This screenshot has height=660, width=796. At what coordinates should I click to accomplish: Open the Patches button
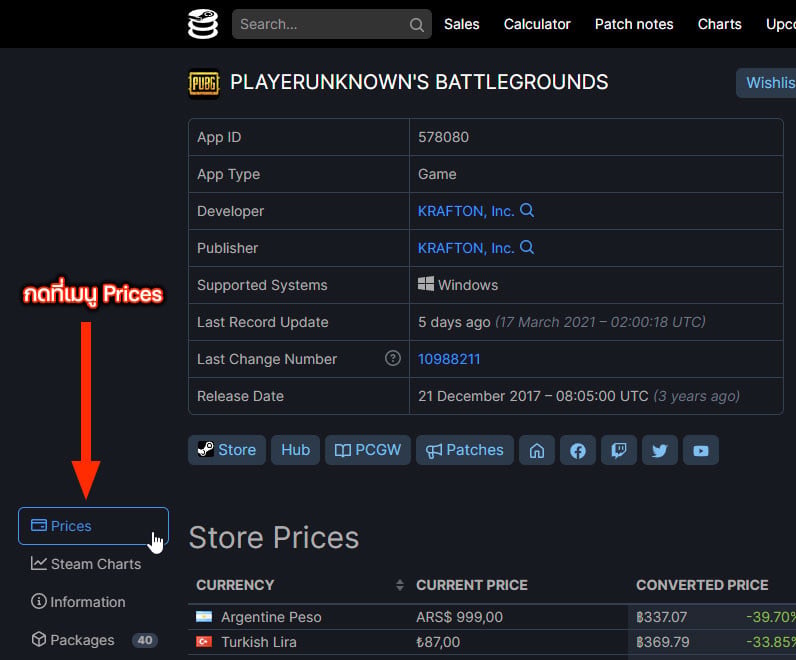tap(465, 450)
